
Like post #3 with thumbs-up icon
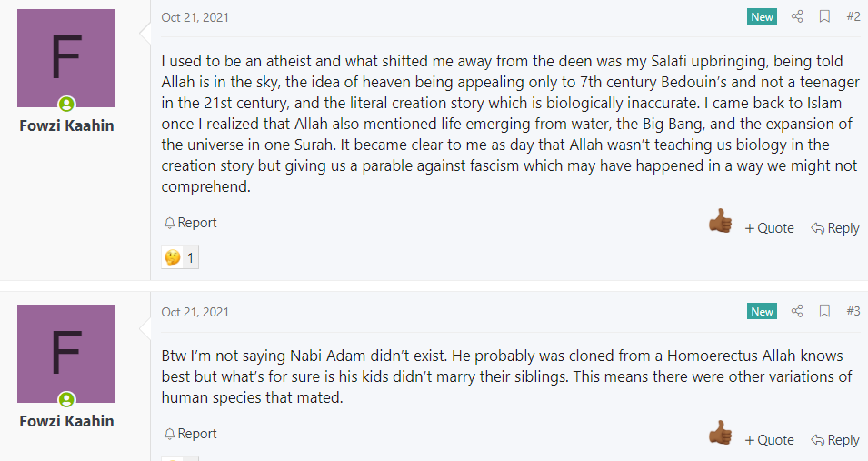coord(720,432)
